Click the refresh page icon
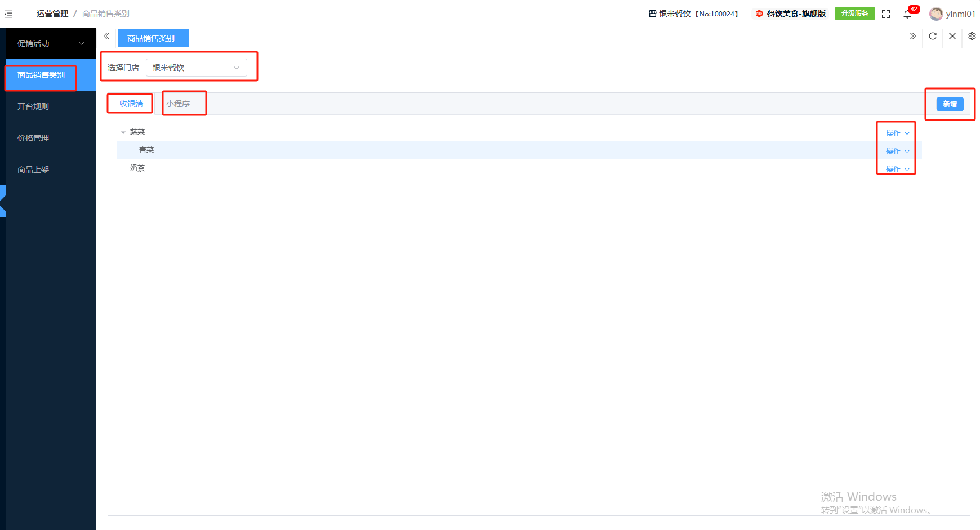Viewport: 980px width, 530px height. coord(933,37)
